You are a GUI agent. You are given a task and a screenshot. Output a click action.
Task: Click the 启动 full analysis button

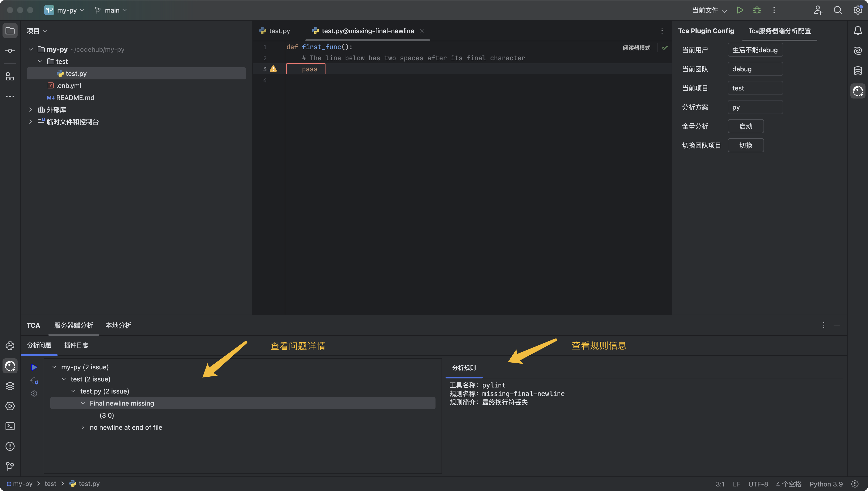746,126
